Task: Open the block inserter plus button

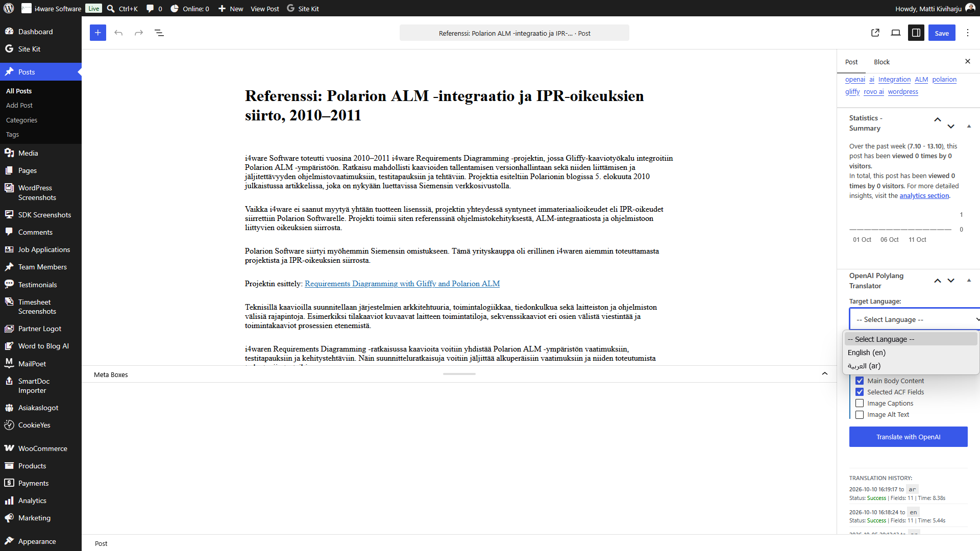Action: click(98, 33)
